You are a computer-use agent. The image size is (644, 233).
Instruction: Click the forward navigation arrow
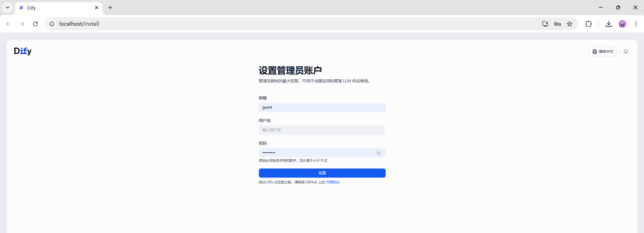point(22,24)
